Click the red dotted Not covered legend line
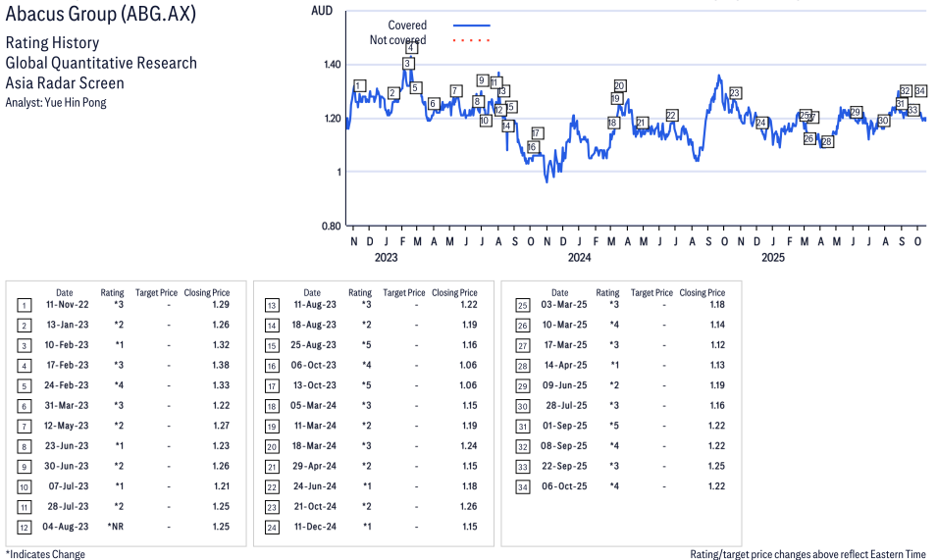937x560 pixels. click(471, 40)
